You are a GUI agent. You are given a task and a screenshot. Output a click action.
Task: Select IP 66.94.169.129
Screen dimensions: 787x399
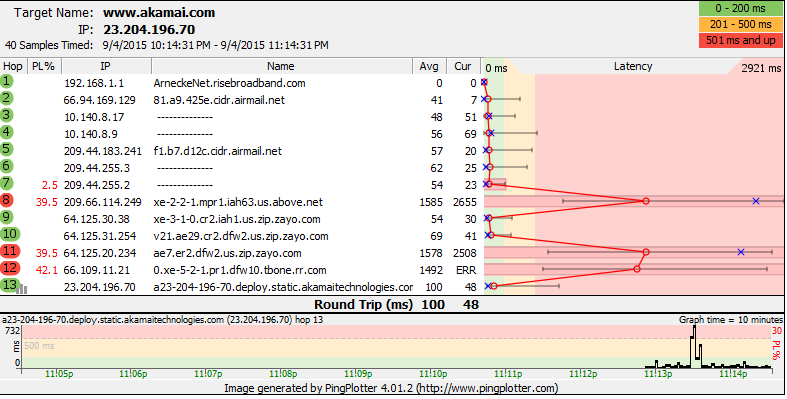(99, 100)
